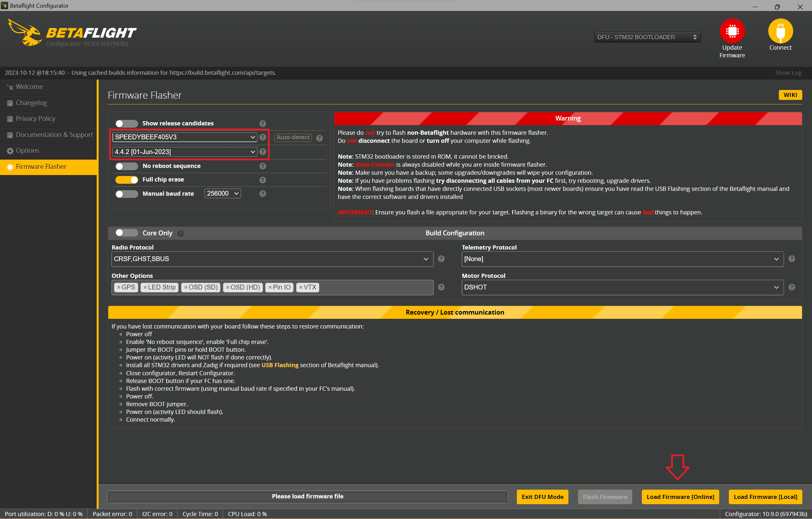The width and height of the screenshot is (812, 519).
Task: Click the Changelog document icon in sidebar
Action: tap(10, 103)
